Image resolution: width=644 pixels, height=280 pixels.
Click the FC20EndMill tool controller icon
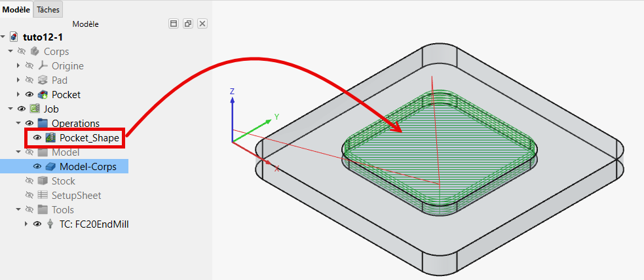pyautogui.click(x=51, y=224)
